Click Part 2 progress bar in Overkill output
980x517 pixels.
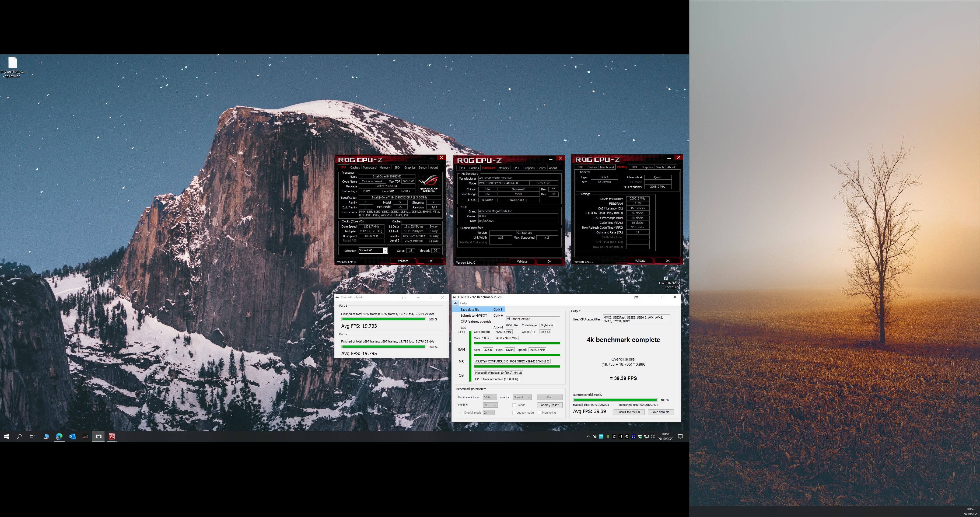383,347
